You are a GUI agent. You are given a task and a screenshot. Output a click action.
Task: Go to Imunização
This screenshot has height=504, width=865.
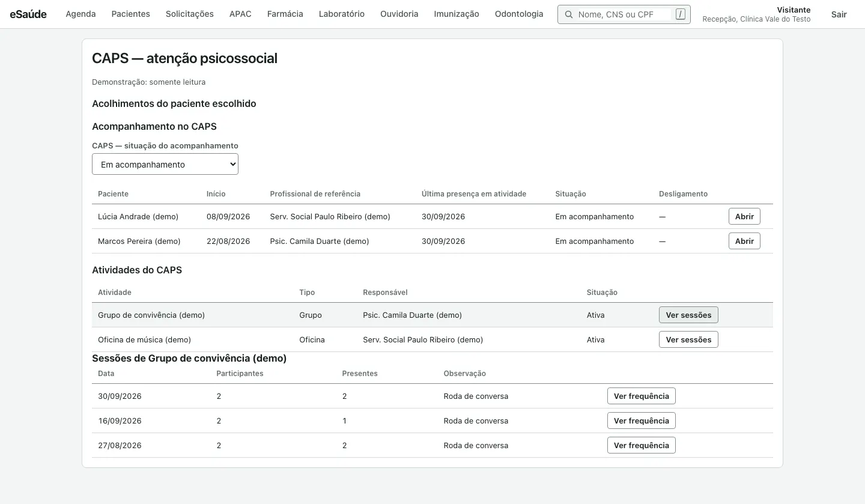(457, 14)
